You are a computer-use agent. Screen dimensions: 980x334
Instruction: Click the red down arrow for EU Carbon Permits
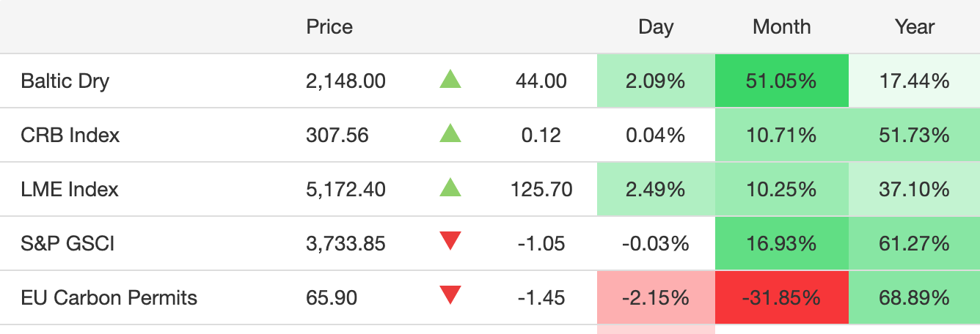pos(450,296)
